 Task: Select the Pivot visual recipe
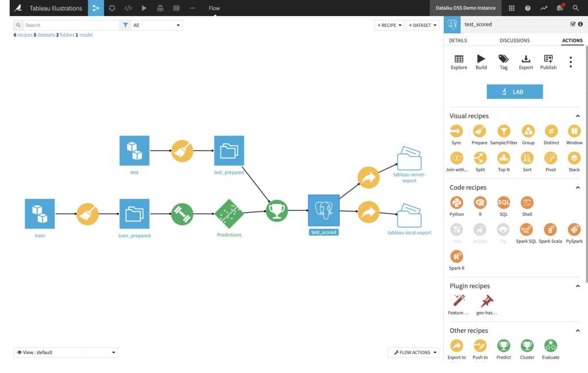coord(551,159)
